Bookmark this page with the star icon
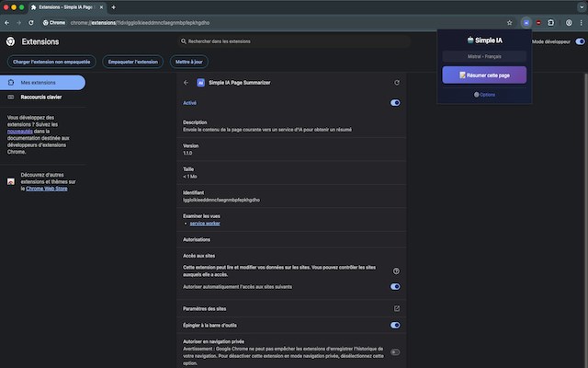This screenshot has width=588, height=368. [509, 22]
